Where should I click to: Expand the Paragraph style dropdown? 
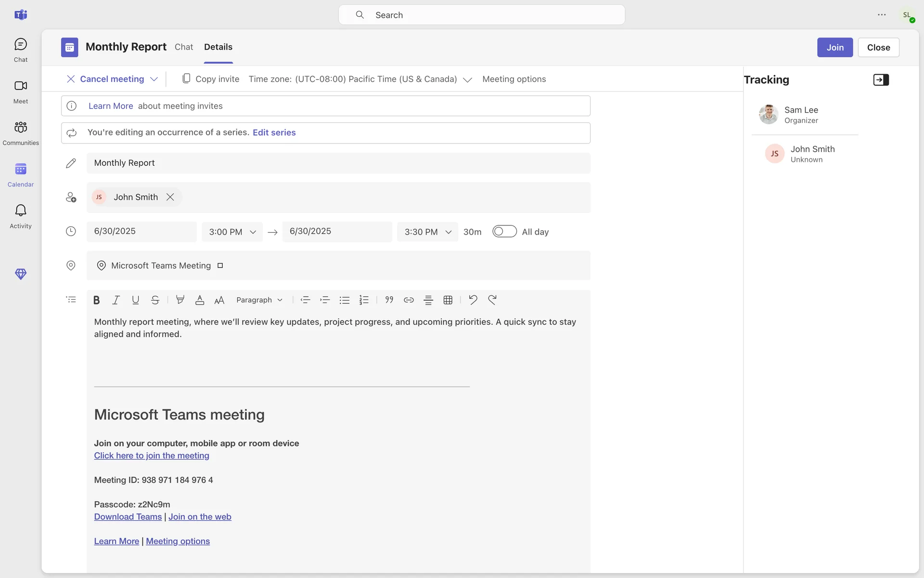[x=259, y=300]
